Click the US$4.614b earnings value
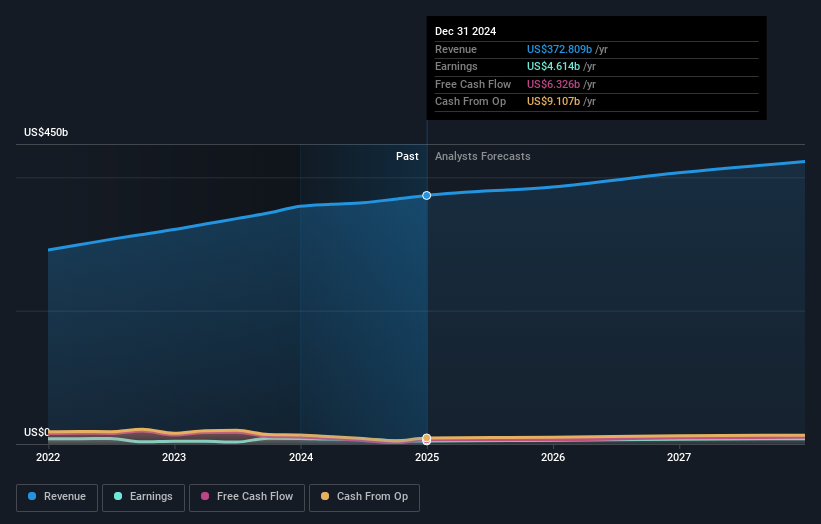 click(x=553, y=66)
